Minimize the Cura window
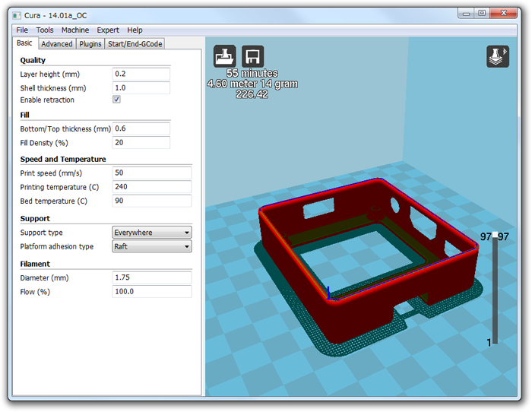The image size is (532, 412). [466, 14]
